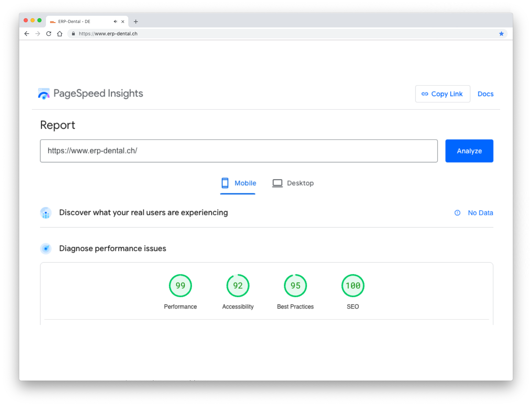Minimize the window with the yellow button
Viewport: 532px width, 406px height.
[x=33, y=21]
